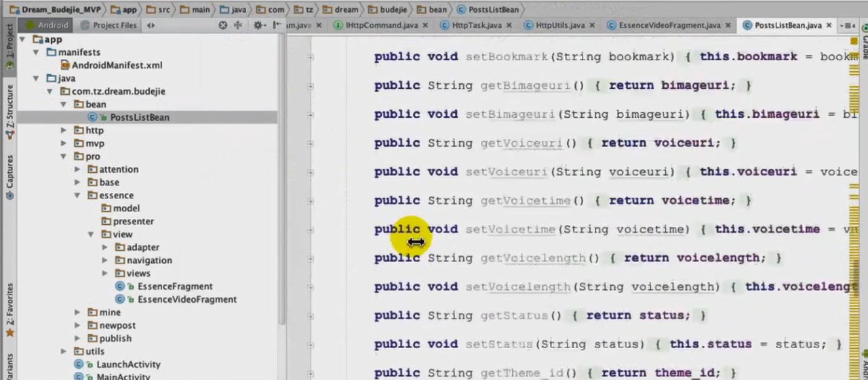Select PostsListBean class in tree

[x=129, y=117]
